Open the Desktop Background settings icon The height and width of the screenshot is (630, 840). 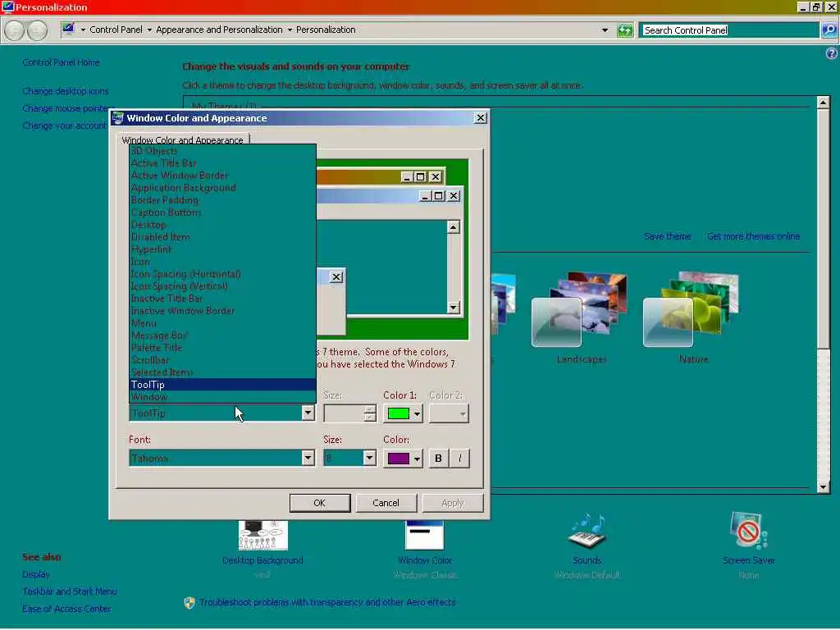click(x=263, y=535)
